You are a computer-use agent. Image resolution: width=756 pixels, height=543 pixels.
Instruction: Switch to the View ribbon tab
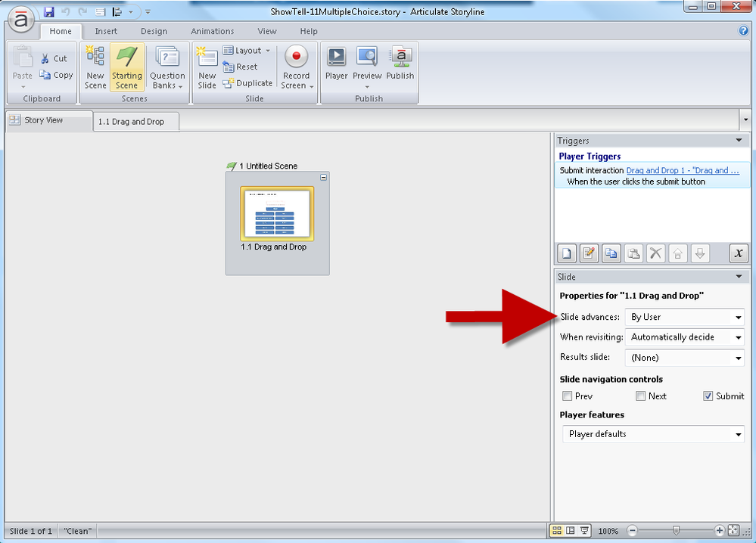click(x=266, y=31)
